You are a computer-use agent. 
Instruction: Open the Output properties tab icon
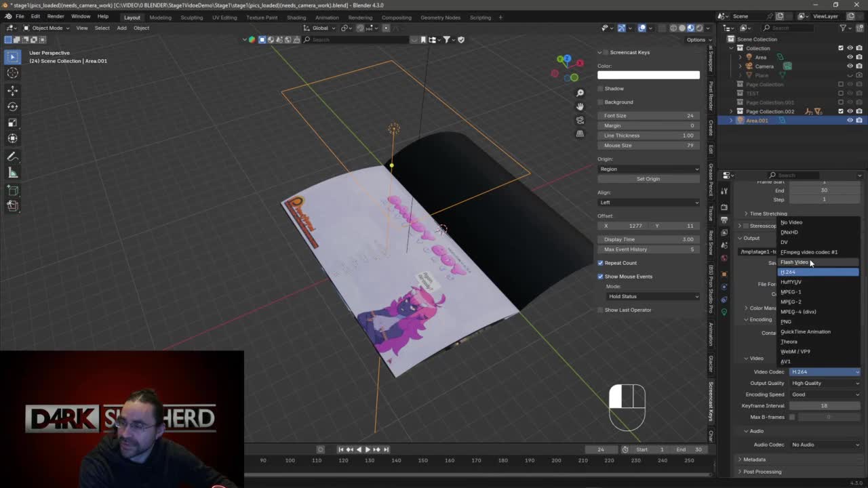tap(724, 220)
